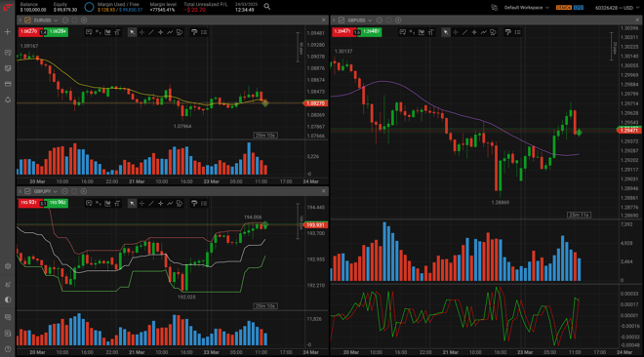Toggle the GBPJPY chart checkbox icon in header
Screen dimensions: 644x357
coord(28,191)
